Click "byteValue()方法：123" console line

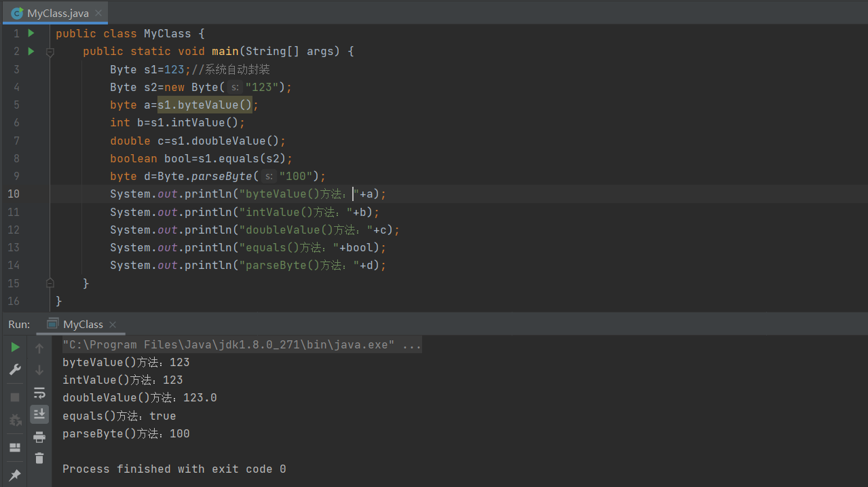coord(126,363)
